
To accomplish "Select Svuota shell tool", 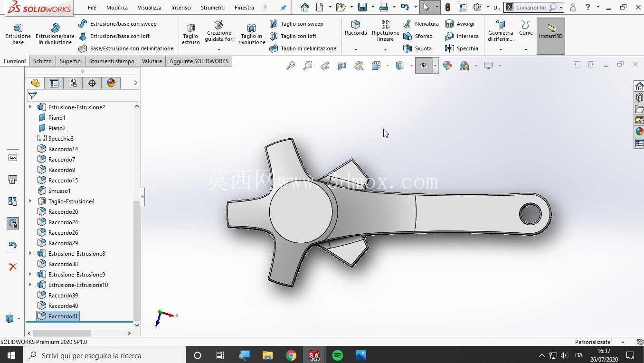I will coord(417,48).
